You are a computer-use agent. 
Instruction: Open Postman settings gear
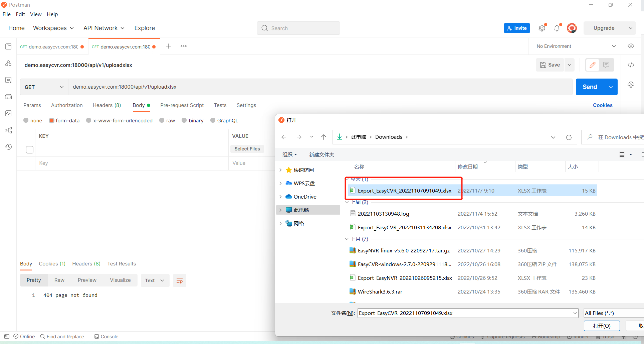pyautogui.click(x=542, y=28)
